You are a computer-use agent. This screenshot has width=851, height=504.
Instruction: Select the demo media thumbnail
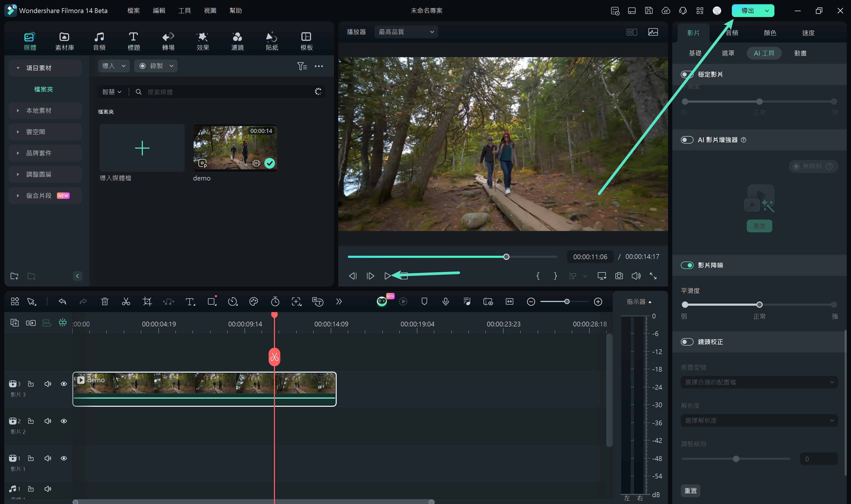click(x=235, y=148)
